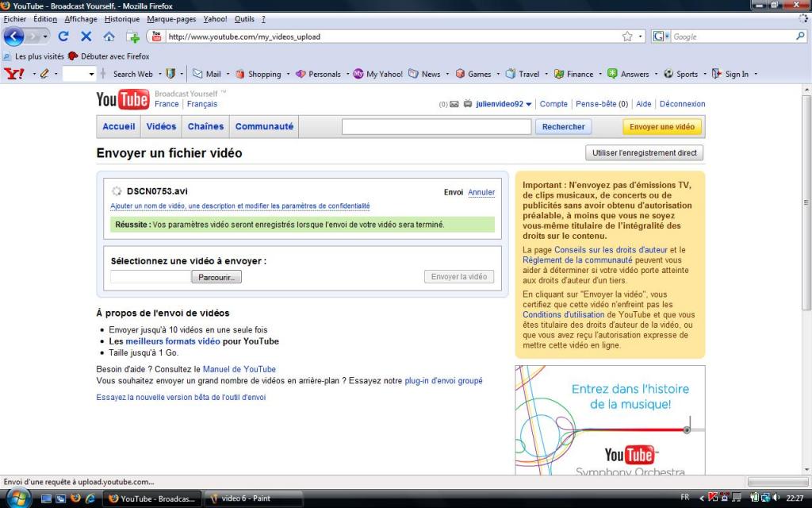The image size is (812, 508).
Task: Open the Outils menu
Action: click(244, 19)
